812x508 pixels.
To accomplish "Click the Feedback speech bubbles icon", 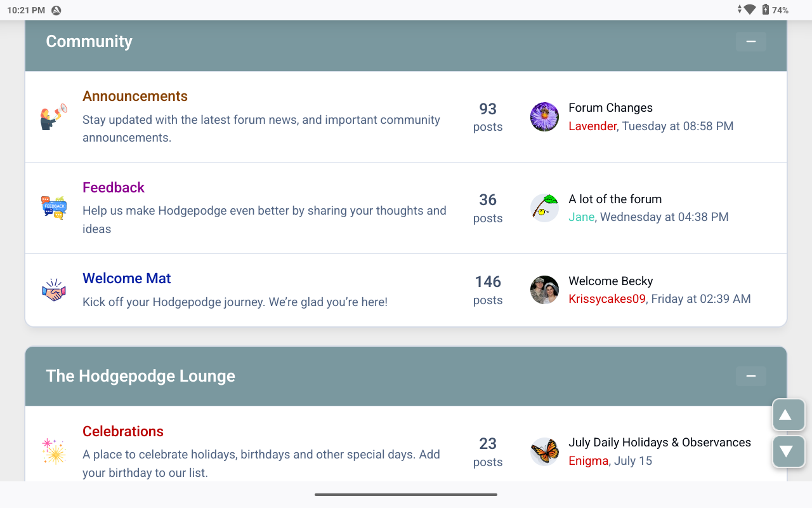I will tap(54, 208).
